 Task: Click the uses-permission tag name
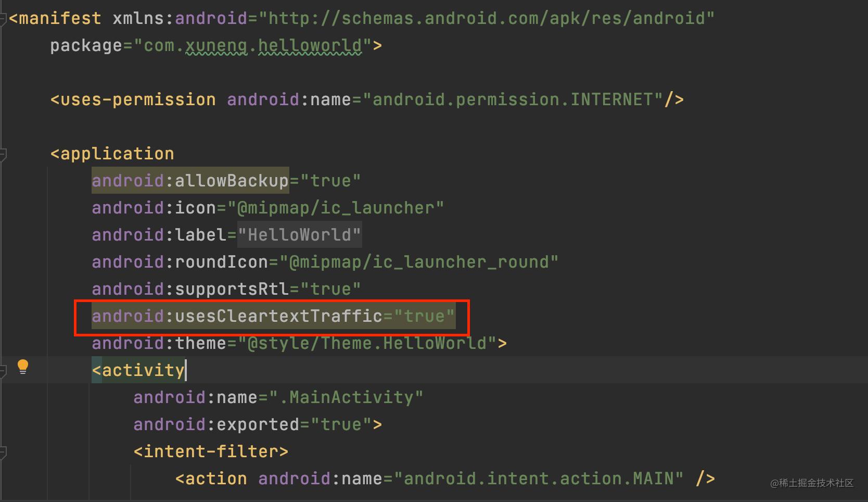coord(138,99)
